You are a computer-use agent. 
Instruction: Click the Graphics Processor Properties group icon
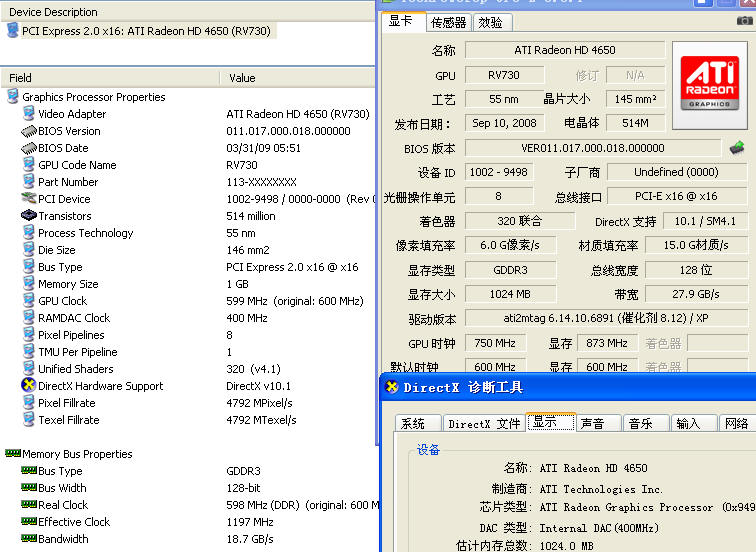tap(13, 96)
